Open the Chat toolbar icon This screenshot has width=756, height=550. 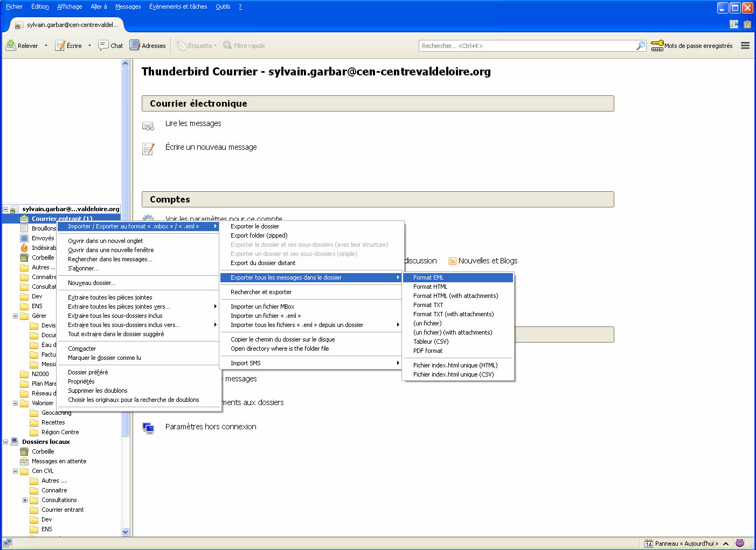point(103,46)
